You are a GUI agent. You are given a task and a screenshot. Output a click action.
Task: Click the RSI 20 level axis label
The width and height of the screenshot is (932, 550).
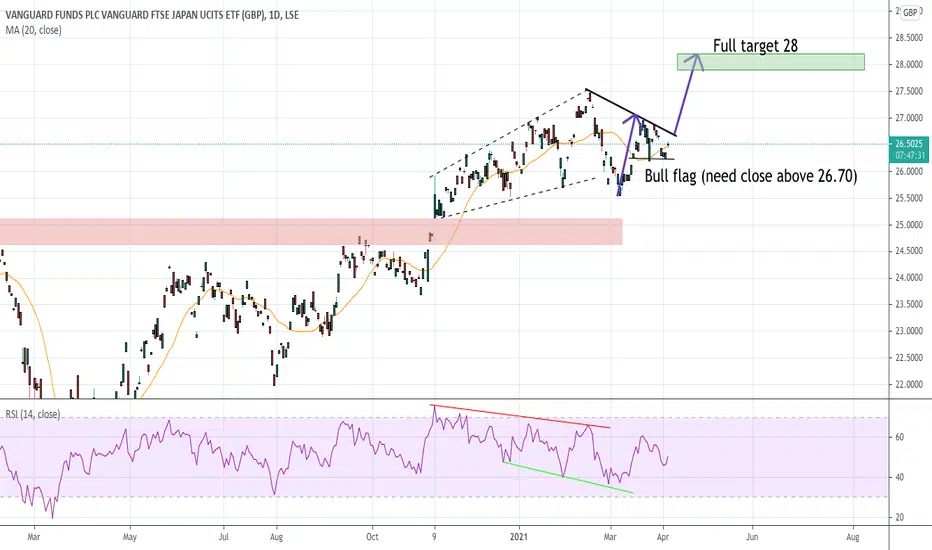point(899,517)
